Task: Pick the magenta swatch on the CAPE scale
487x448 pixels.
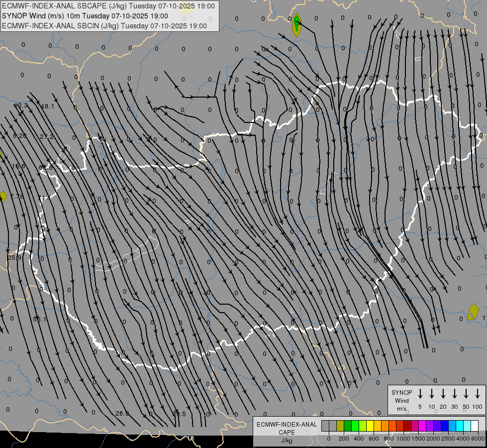Action: tap(422, 426)
